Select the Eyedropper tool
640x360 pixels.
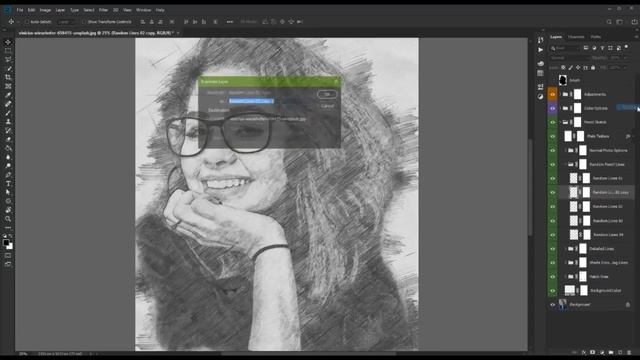tap(8, 95)
